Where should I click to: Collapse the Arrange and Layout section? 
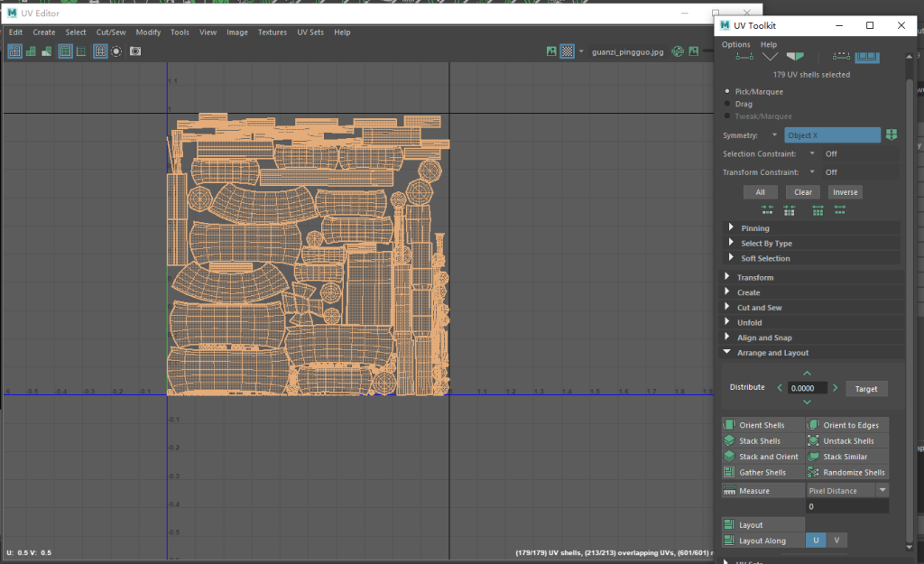(811, 353)
